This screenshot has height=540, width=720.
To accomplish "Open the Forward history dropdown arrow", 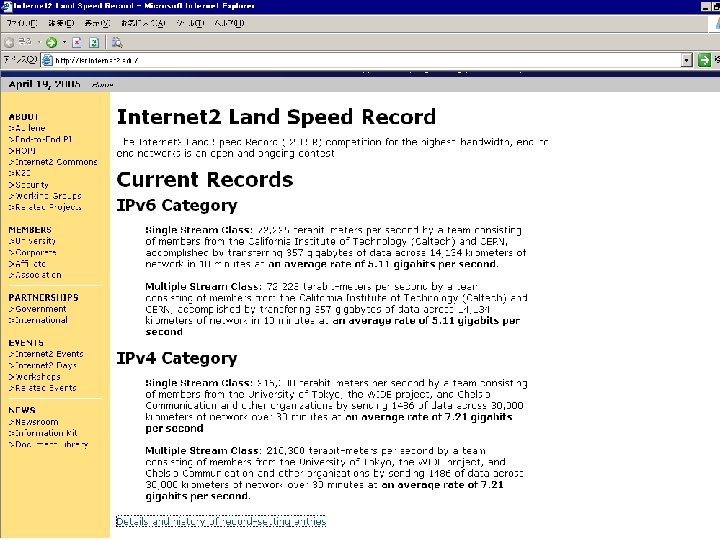I will (64, 42).
